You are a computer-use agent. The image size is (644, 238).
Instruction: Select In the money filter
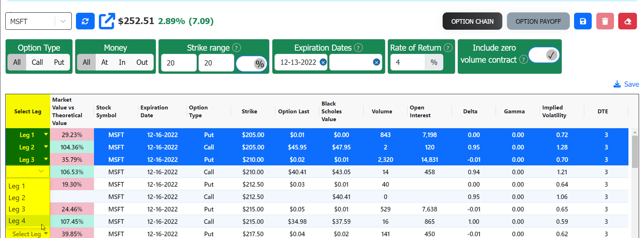(122, 62)
